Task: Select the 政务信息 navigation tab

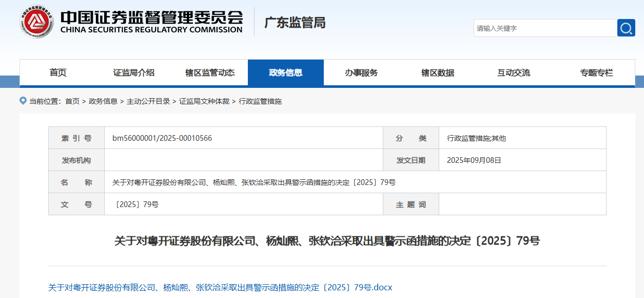Action: pos(286,72)
